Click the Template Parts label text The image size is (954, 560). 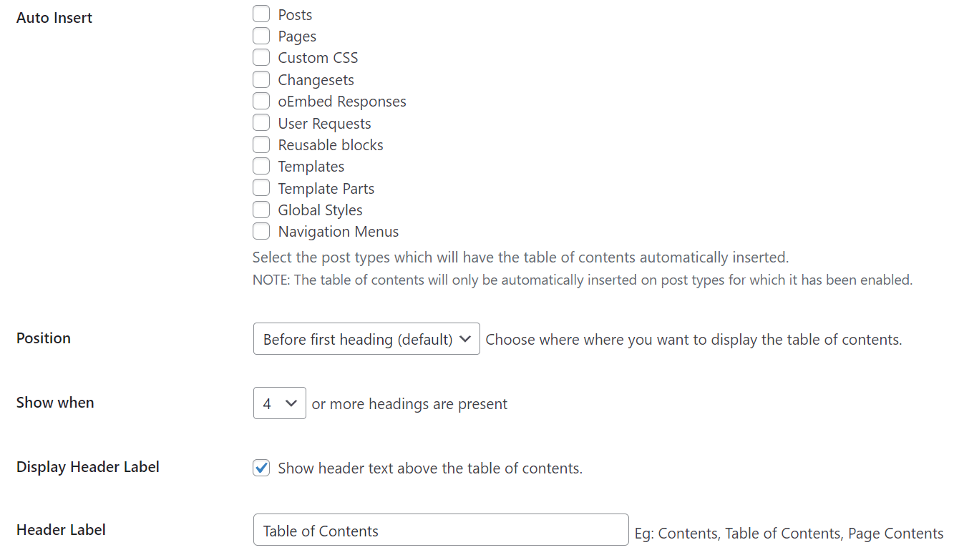coord(326,189)
